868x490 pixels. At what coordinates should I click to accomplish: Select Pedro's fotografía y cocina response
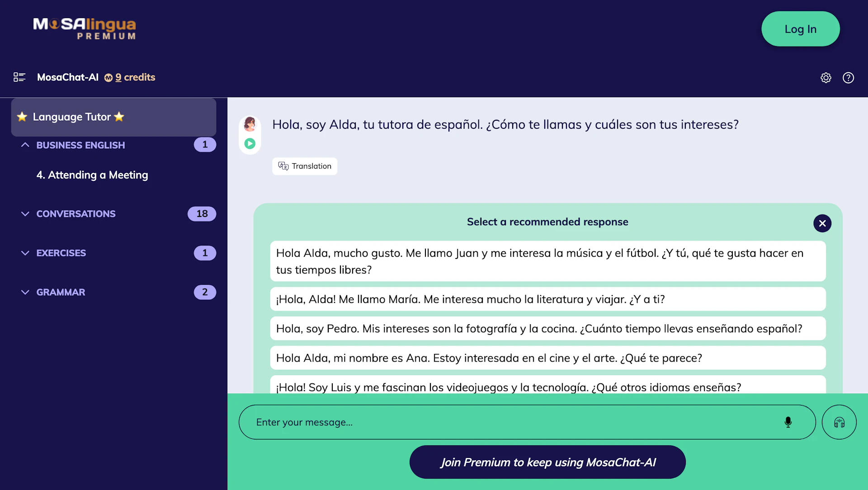548,329
